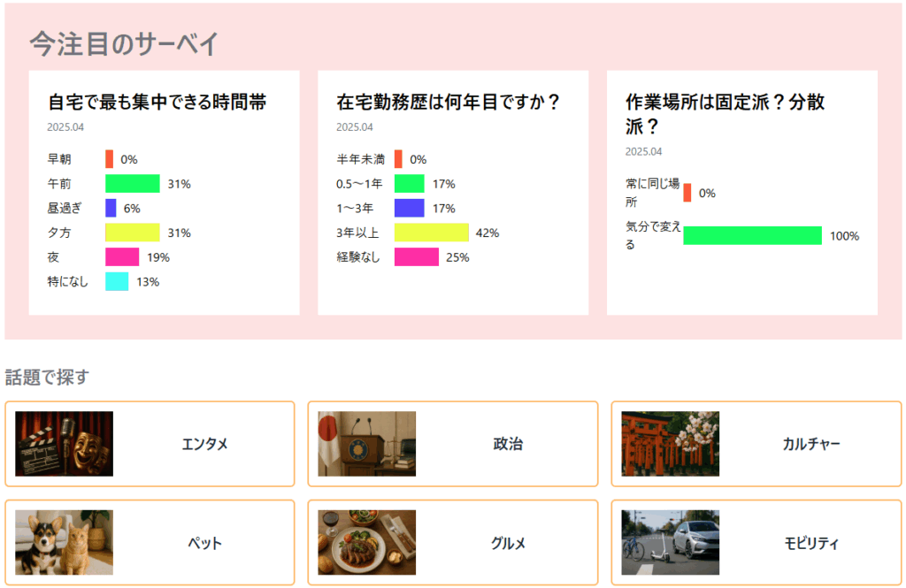Open survey 在宅勤務歴は何年目ですか？
Image resolution: width=906 pixels, height=588 pixels.
click(449, 103)
